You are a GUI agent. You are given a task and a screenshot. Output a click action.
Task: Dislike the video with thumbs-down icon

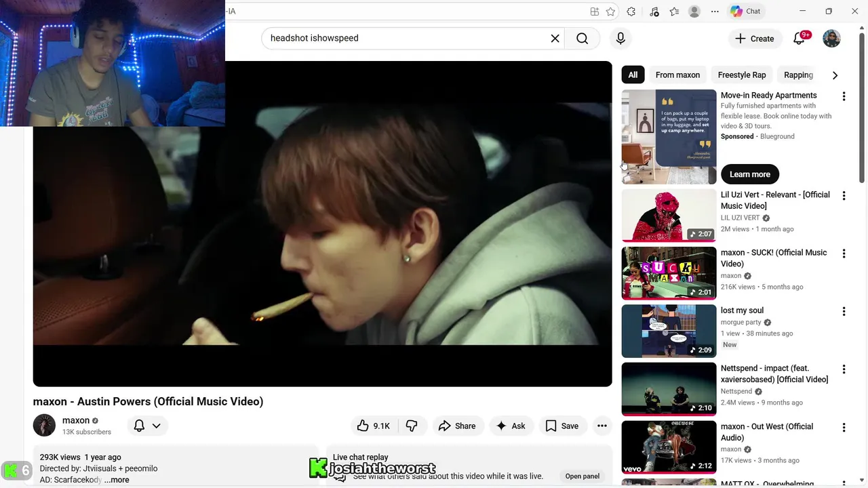click(412, 426)
